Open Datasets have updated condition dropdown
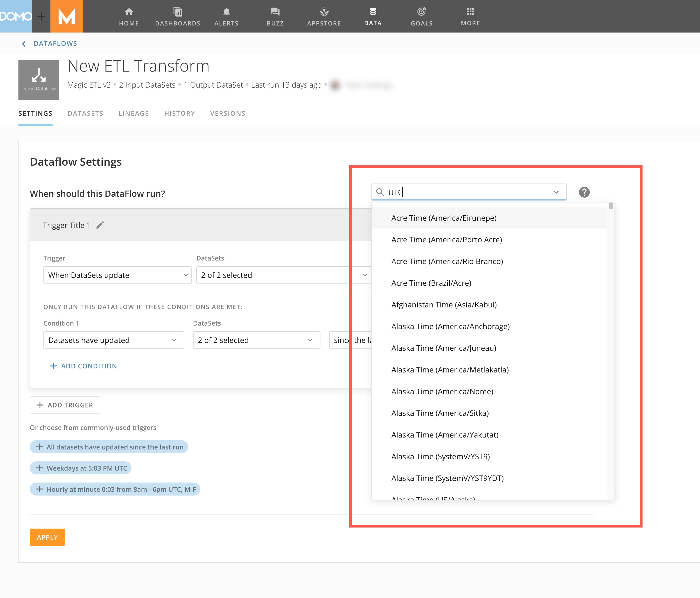Image resolution: width=700 pixels, height=598 pixels. tap(114, 340)
